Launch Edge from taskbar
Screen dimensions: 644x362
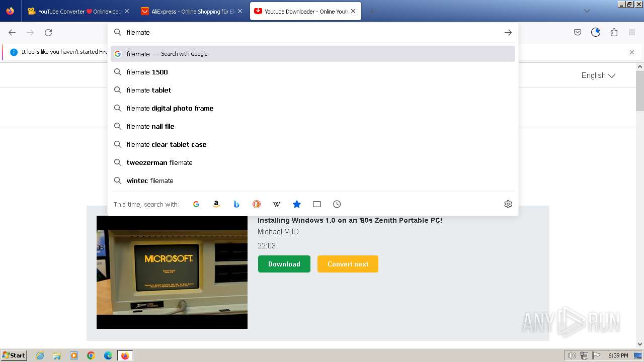108,355
